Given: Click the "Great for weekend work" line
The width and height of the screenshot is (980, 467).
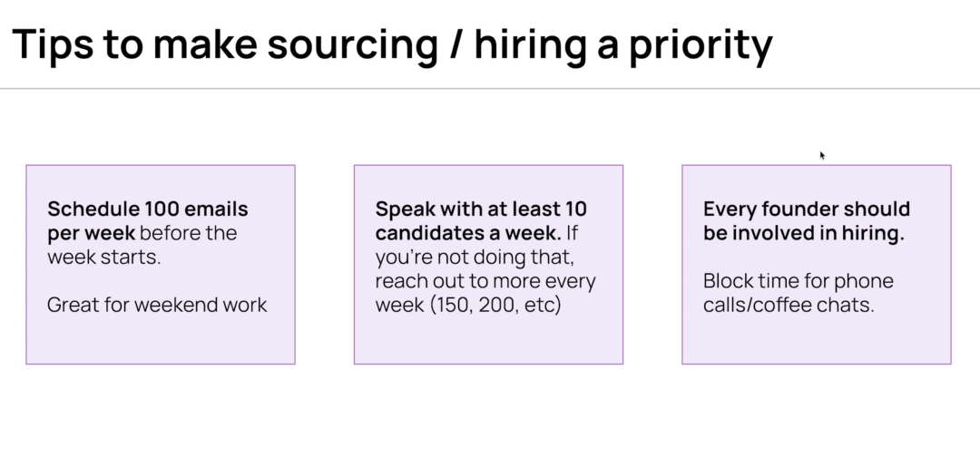Looking at the screenshot, I should coord(157,305).
